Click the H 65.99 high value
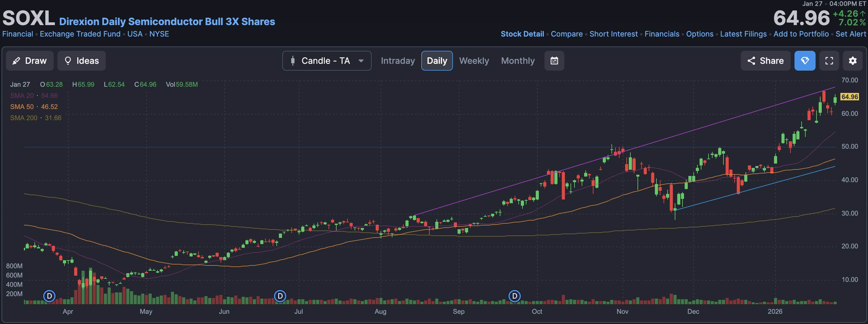This screenshot has width=868, height=324. pyautogui.click(x=83, y=85)
